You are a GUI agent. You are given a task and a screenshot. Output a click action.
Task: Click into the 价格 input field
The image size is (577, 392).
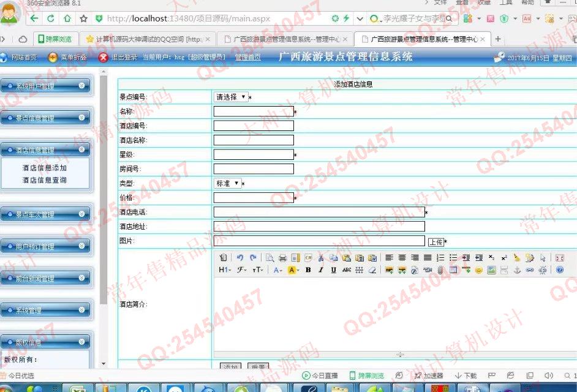(x=254, y=197)
